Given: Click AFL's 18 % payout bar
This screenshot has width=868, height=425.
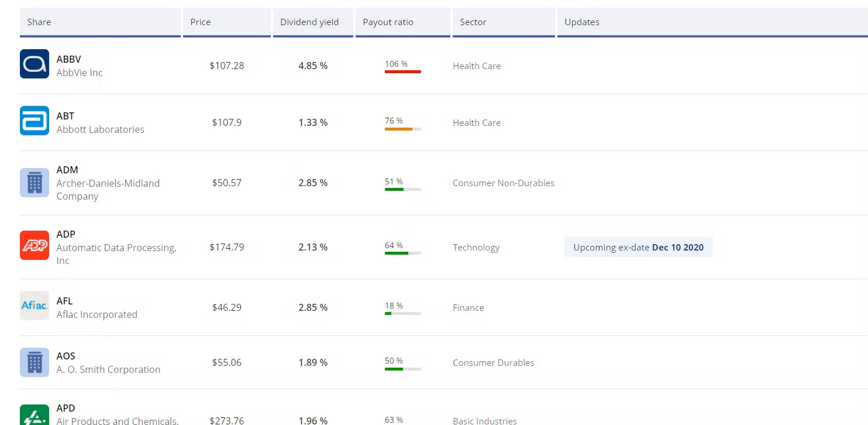Looking at the screenshot, I should [403, 313].
